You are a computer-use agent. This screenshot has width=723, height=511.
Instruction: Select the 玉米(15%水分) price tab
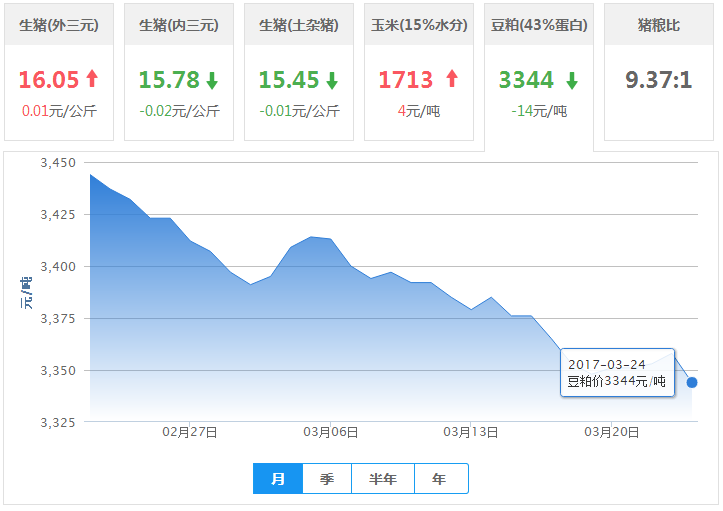(x=419, y=72)
